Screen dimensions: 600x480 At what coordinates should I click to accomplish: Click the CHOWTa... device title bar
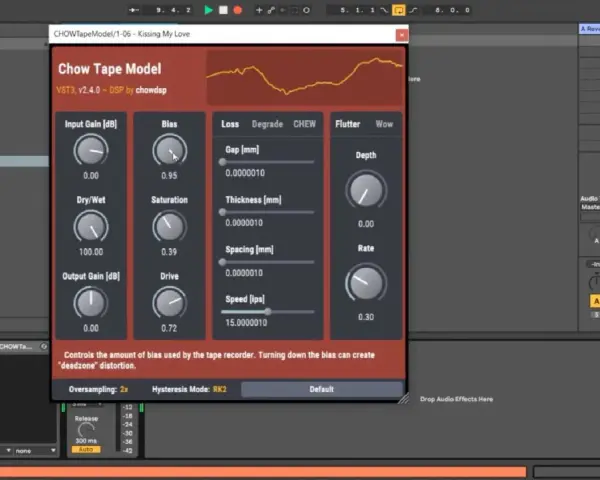click(x=24, y=346)
